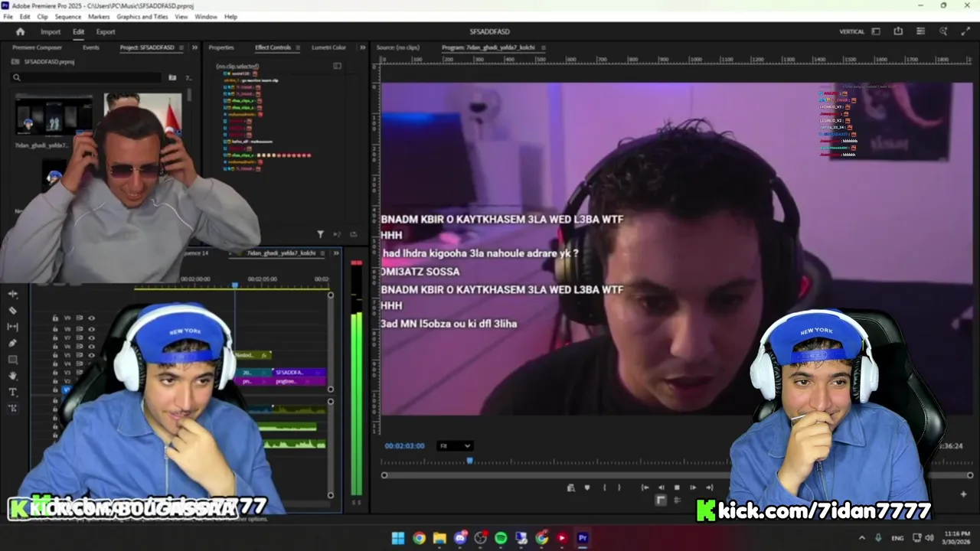Image resolution: width=980 pixels, height=551 pixels.
Task: Select the Nested clip on the timeline
Action: pos(253,355)
